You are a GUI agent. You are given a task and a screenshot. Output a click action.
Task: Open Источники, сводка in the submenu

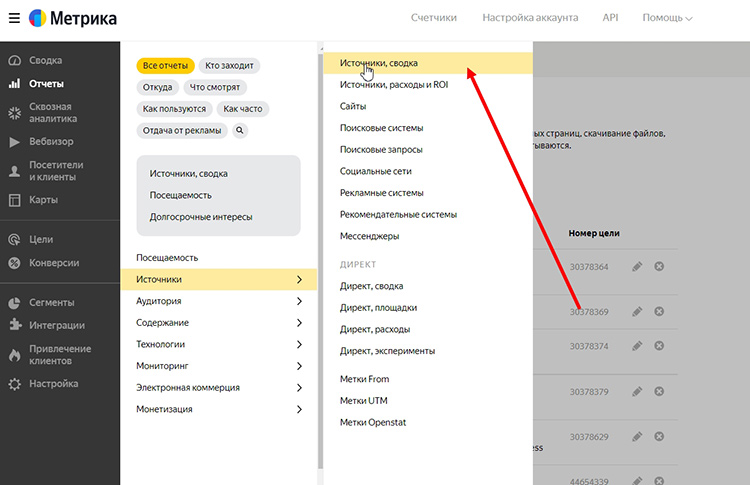(428, 63)
